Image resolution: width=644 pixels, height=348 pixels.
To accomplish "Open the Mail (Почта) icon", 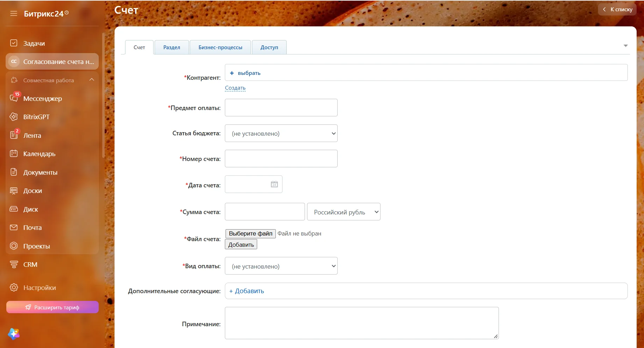I will pyautogui.click(x=14, y=227).
